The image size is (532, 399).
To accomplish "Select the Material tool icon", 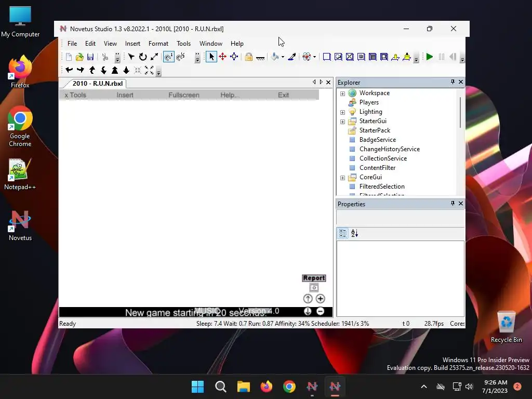I will 307,57.
